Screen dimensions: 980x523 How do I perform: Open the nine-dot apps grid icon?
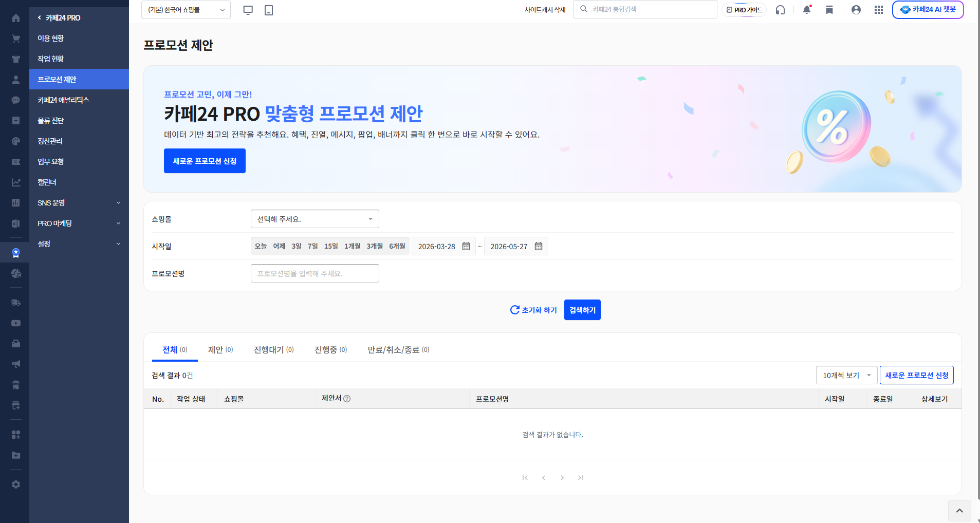tap(879, 10)
